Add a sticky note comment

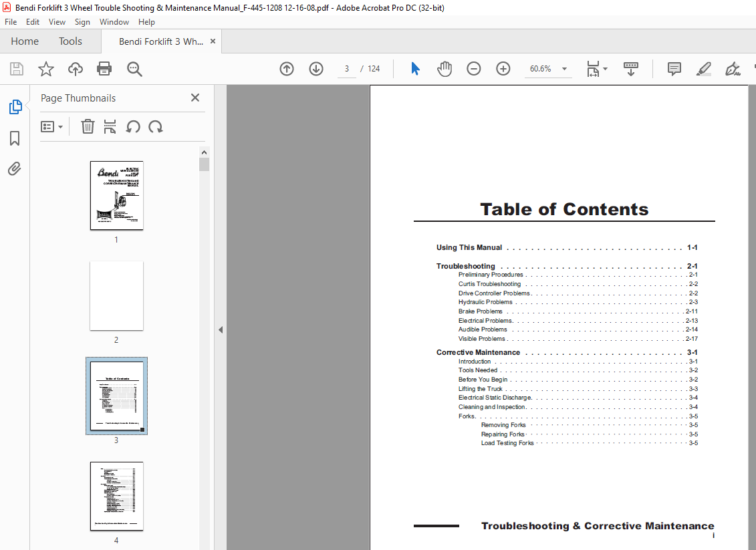[x=674, y=69]
